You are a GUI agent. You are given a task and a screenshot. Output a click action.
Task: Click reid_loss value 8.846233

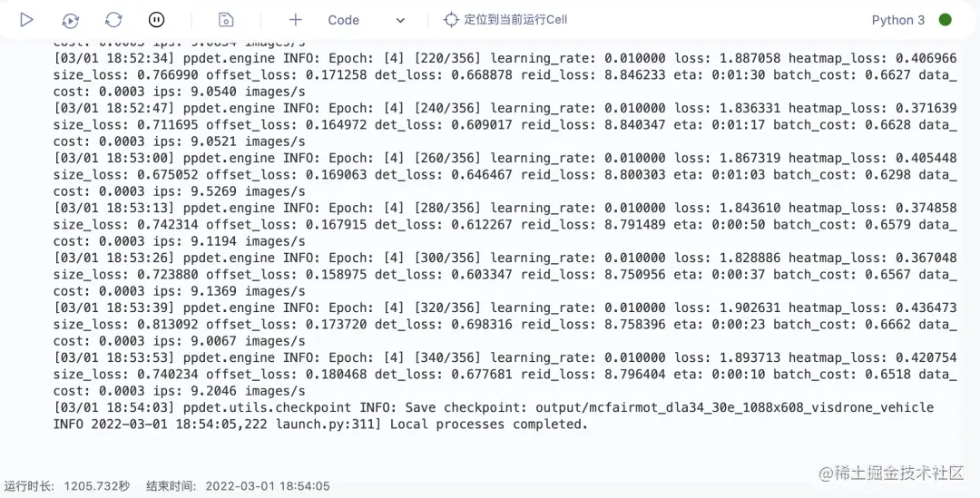point(635,75)
